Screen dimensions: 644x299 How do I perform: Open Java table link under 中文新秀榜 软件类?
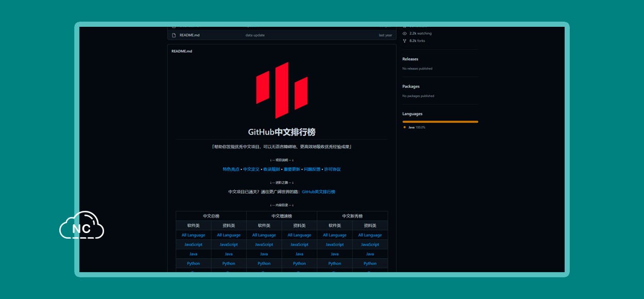pos(335,254)
